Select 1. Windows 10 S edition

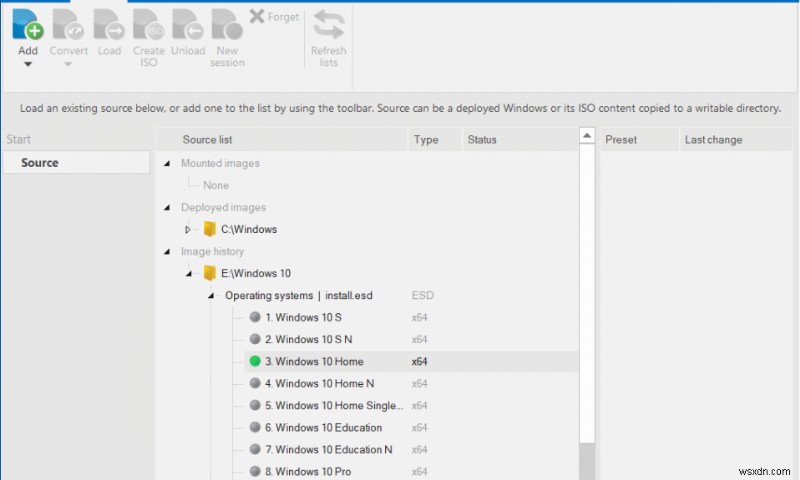(x=303, y=317)
